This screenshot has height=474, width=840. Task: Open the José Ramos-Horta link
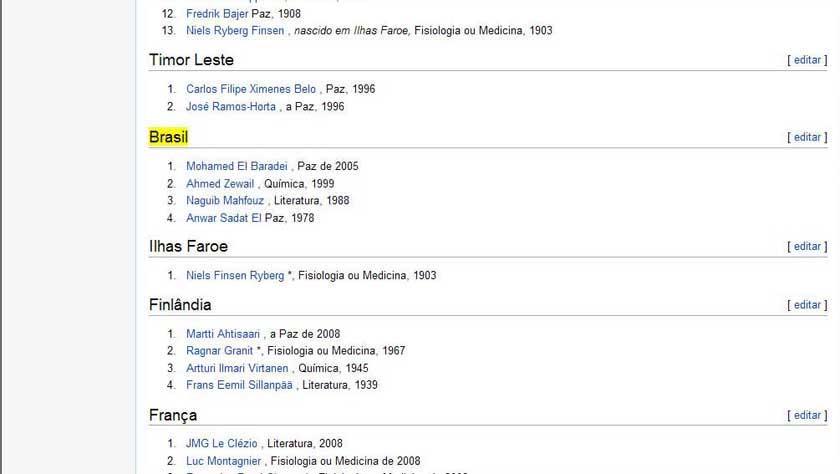pyautogui.click(x=230, y=107)
